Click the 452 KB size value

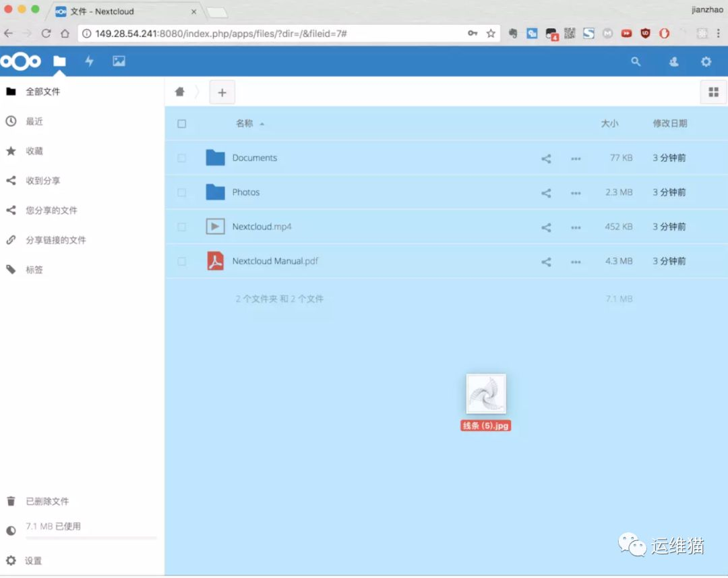click(x=618, y=227)
